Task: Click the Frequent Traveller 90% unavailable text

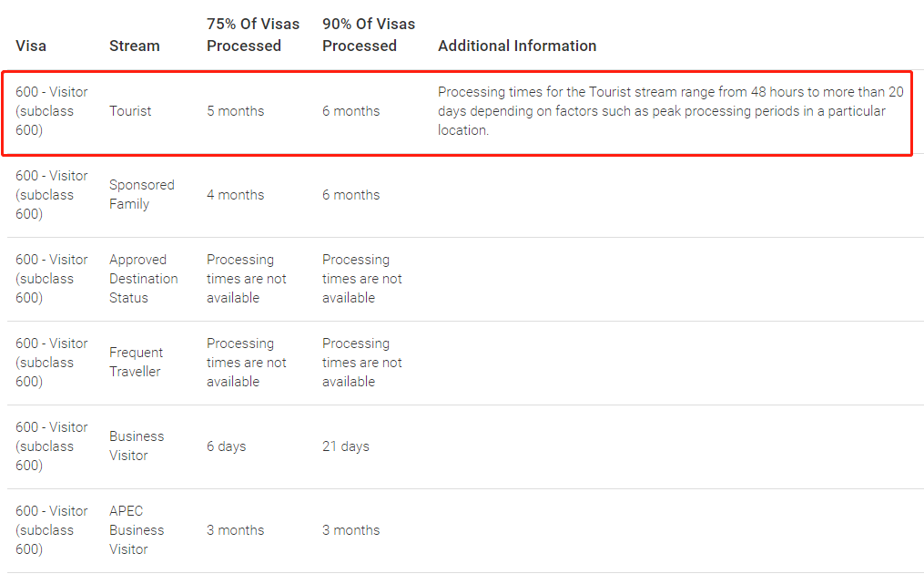Action: click(361, 363)
